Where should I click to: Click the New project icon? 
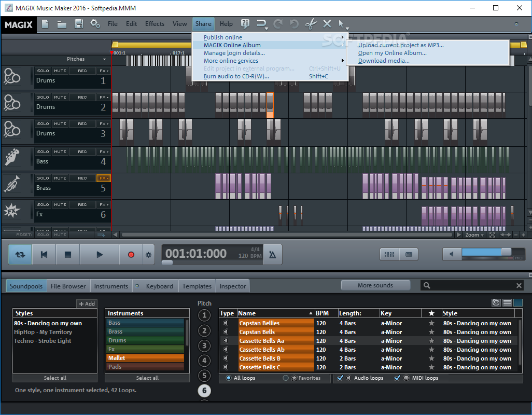(x=45, y=24)
